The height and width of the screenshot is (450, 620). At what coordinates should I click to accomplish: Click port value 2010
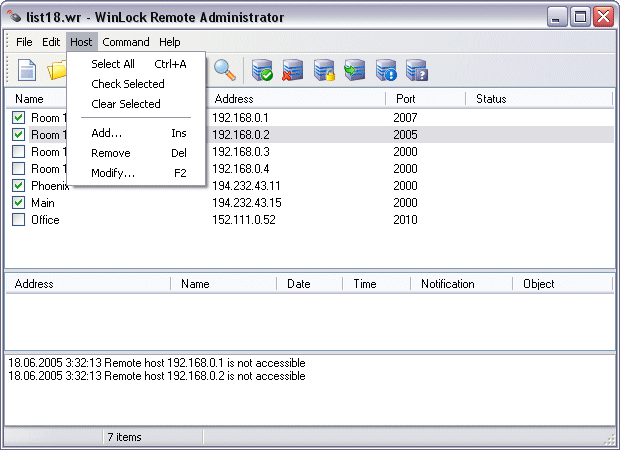405,220
